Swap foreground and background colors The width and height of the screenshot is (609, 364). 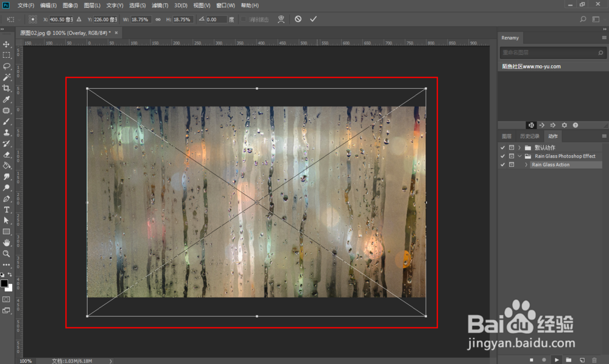(x=10, y=275)
